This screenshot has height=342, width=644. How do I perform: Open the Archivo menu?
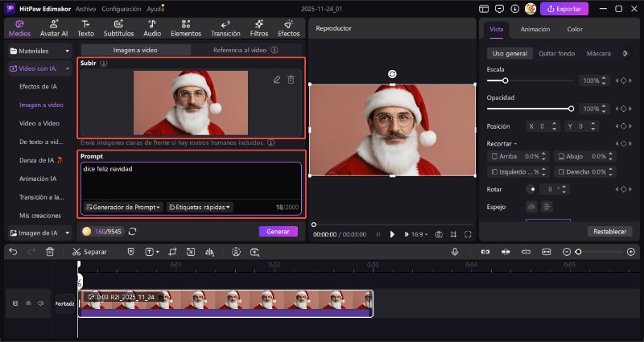pyautogui.click(x=85, y=9)
